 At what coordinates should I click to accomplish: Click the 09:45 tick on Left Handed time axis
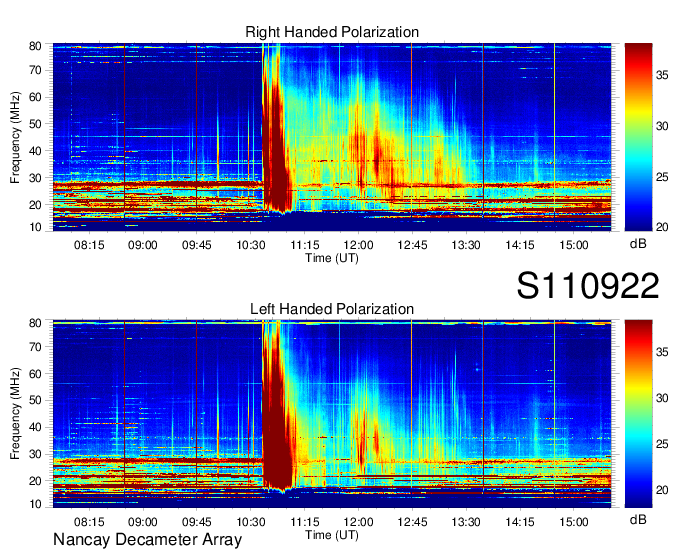[x=196, y=522]
